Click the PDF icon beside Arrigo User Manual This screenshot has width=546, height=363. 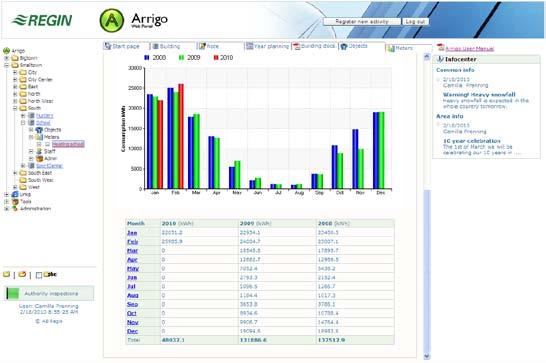click(x=441, y=47)
